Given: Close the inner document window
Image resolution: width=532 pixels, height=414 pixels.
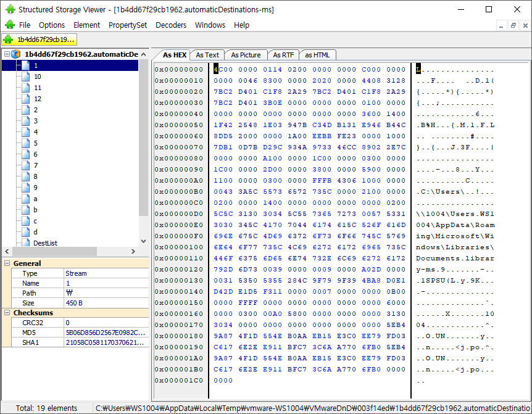Looking at the screenshot, I should 525,25.
